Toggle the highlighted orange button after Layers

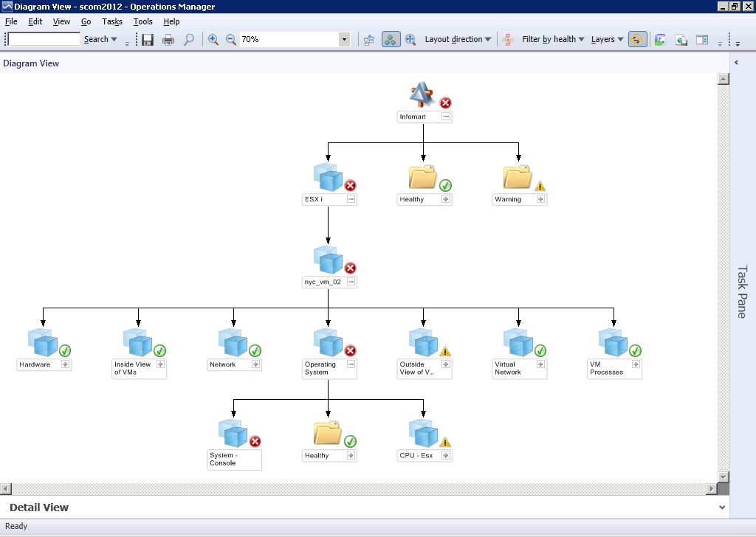click(x=637, y=40)
